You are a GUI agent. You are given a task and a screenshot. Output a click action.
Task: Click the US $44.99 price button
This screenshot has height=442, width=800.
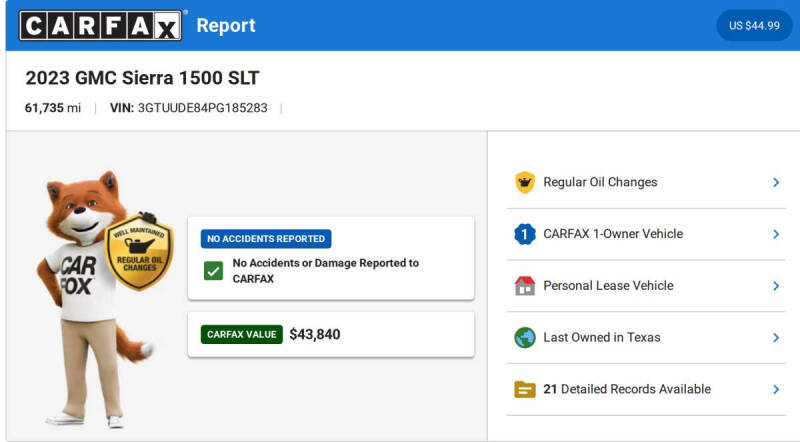coord(754,26)
